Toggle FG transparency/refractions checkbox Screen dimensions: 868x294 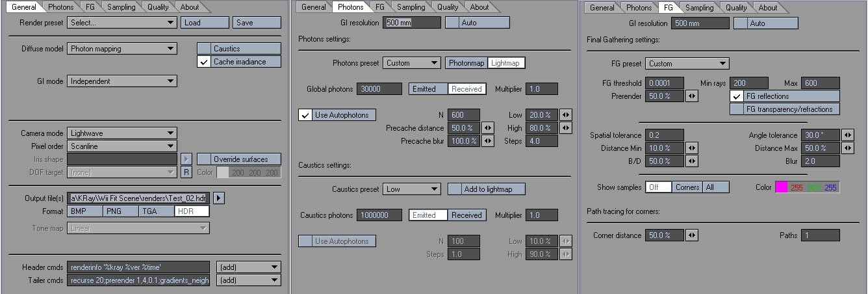click(x=737, y=109)
